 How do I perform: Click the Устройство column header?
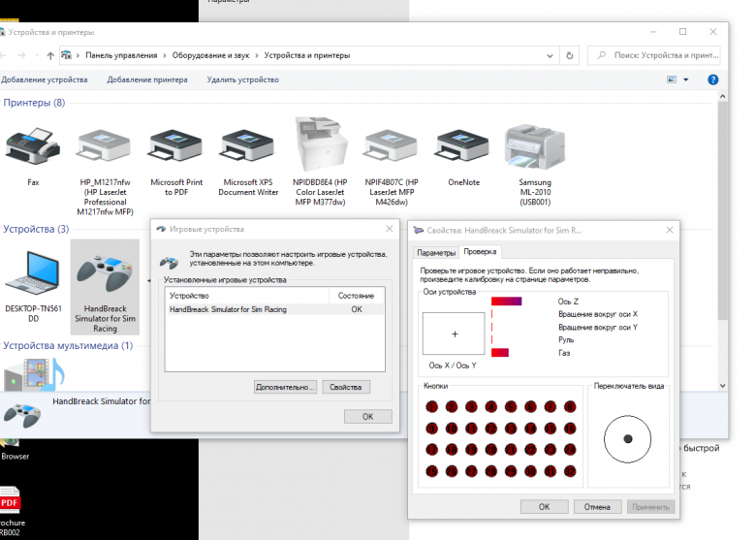pyautogui.click(x=247, y=296)
